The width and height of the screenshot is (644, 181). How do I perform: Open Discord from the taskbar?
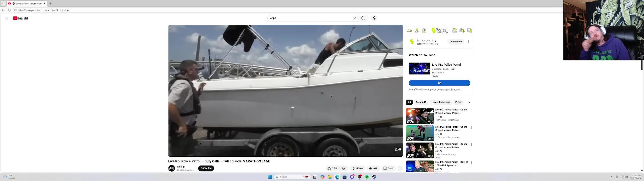point(352,177)
